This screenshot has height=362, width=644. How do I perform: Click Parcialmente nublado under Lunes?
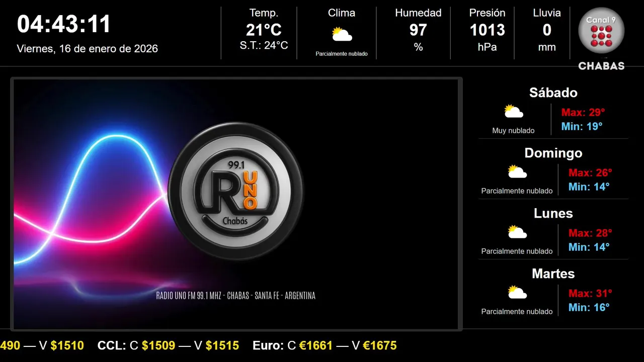click(x=517, y=251)
